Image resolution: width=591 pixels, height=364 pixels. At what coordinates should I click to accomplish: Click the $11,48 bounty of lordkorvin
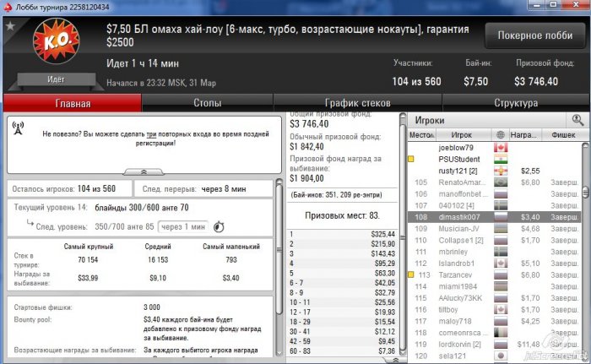pyautogui.click(x=528, y=345)
